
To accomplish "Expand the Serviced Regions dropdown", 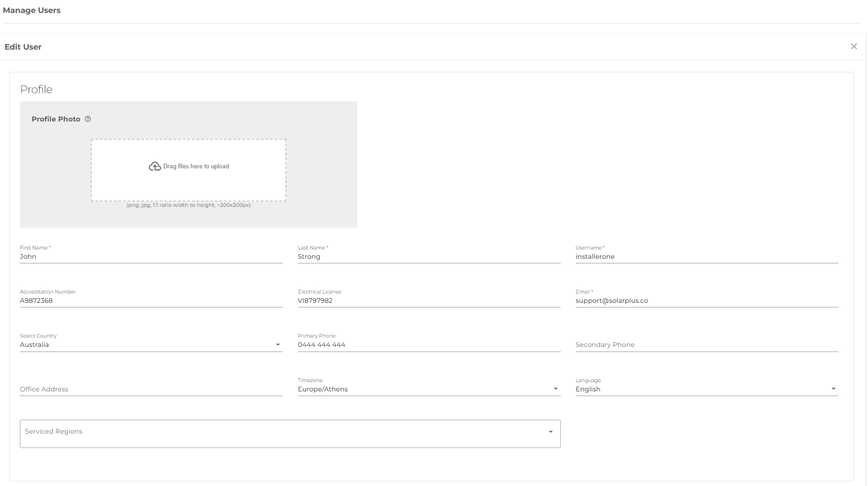I will coord(551,432).
